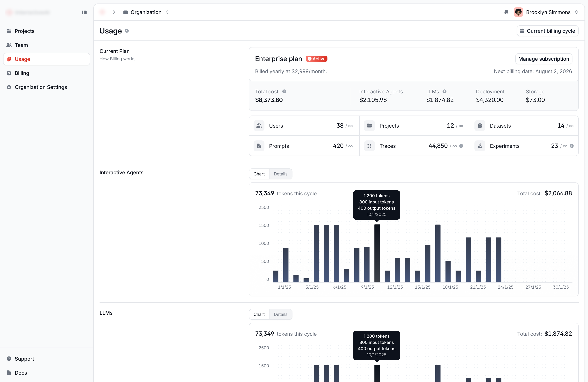Switch to Details tab in LLMs section
The image size is (588, 382).
(x=280, y=314)
